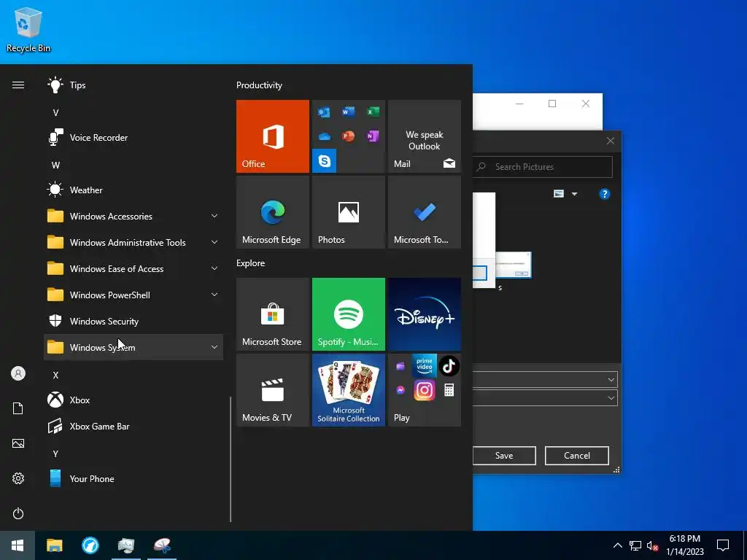Show hidden system tray icons
The width and height of the screenshot is (747, 560).
pos(617,545)
